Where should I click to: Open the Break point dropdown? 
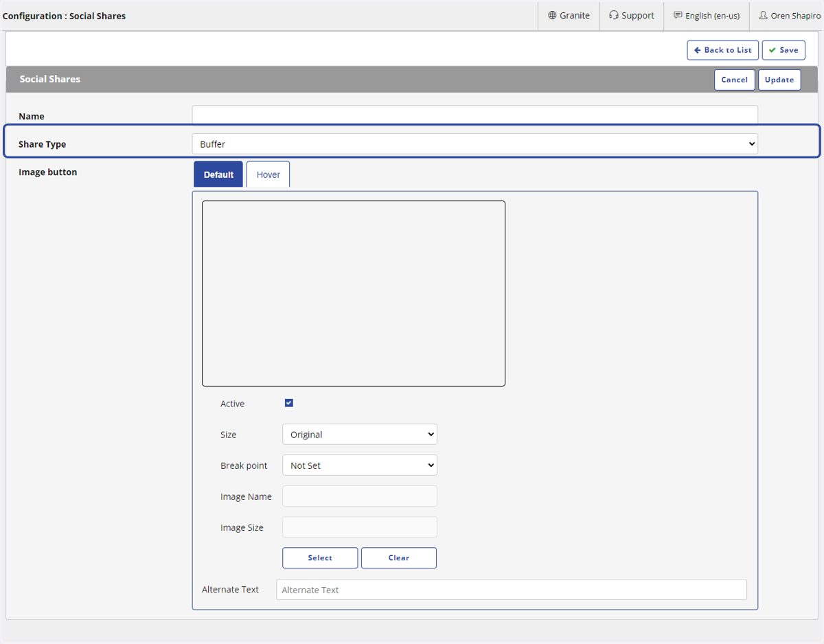click(360, 465)
